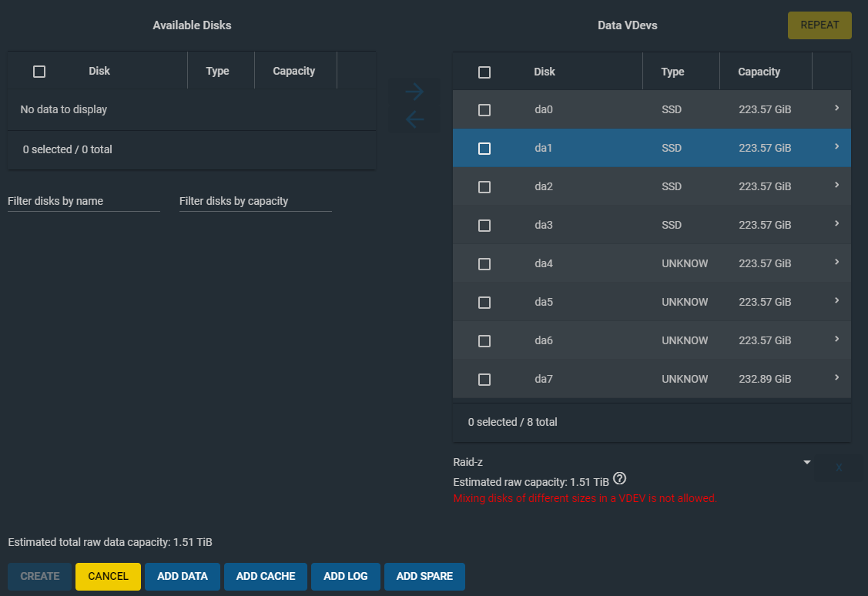The width and height of the screenshot is (868, 596).
Task: Click the Add Spare button
Action: [x=424, y=577]
